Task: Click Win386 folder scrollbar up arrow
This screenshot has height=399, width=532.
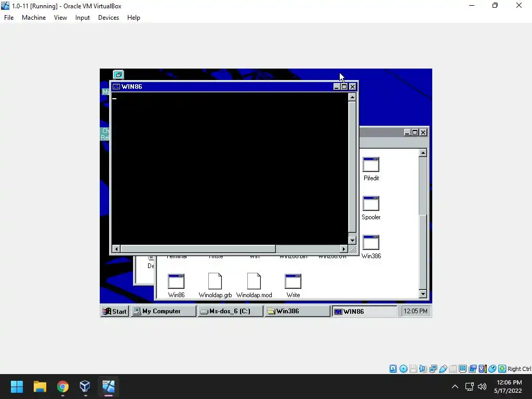Action: [423, 153]
